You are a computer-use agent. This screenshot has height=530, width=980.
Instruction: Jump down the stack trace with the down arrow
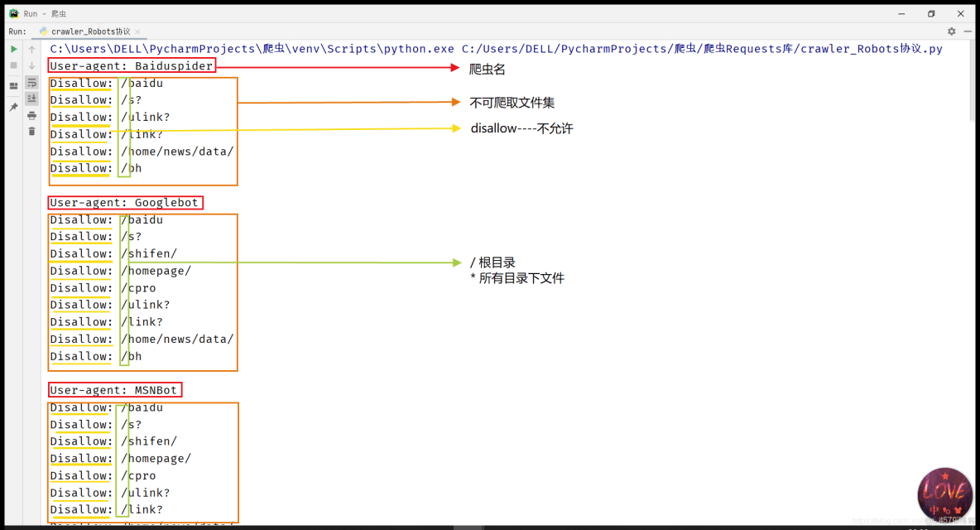click(32, 65)
